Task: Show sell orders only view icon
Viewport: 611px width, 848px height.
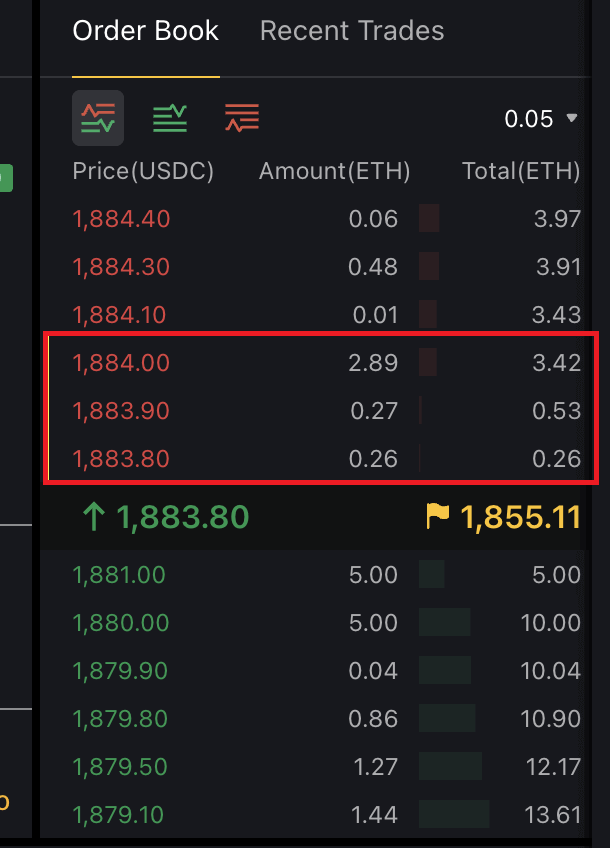Action: point(242,118)
